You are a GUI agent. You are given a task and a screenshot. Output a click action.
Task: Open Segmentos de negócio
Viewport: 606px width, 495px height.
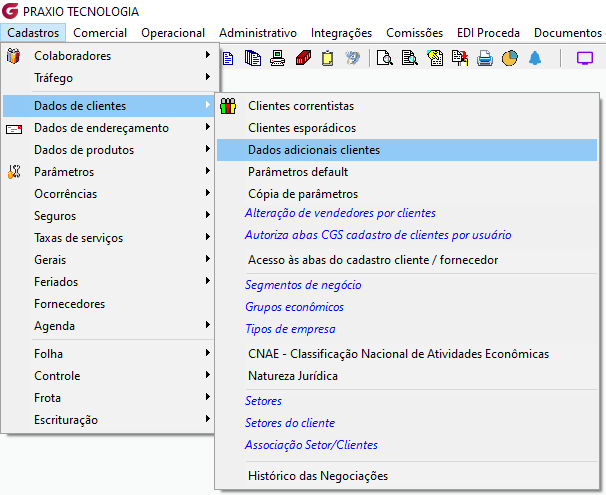pyautogui.click(x=303, y=285)
